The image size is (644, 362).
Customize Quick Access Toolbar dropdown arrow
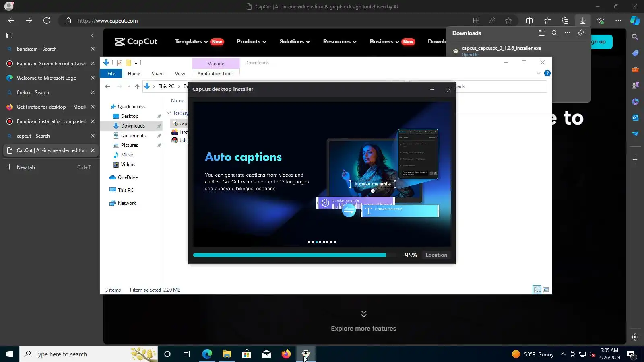tap(136, 63)
